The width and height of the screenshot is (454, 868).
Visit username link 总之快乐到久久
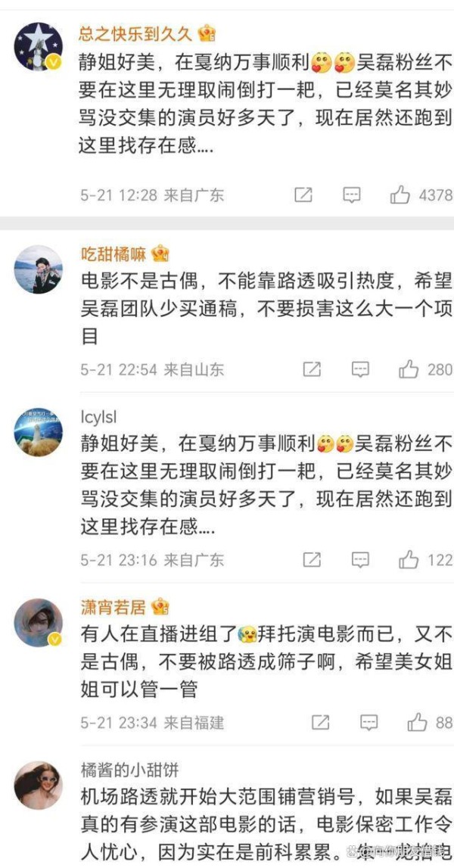click(x=136, y=34)
